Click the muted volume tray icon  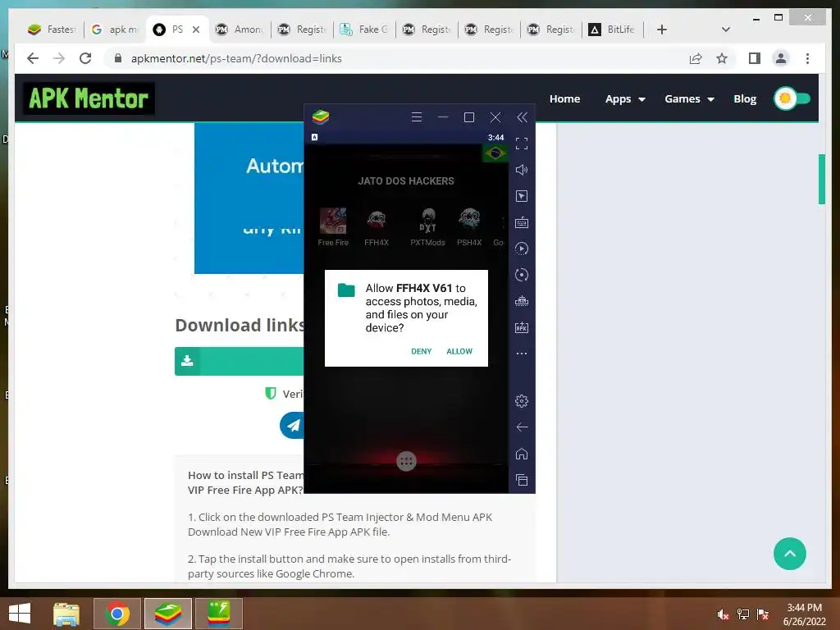click(723, 614)
